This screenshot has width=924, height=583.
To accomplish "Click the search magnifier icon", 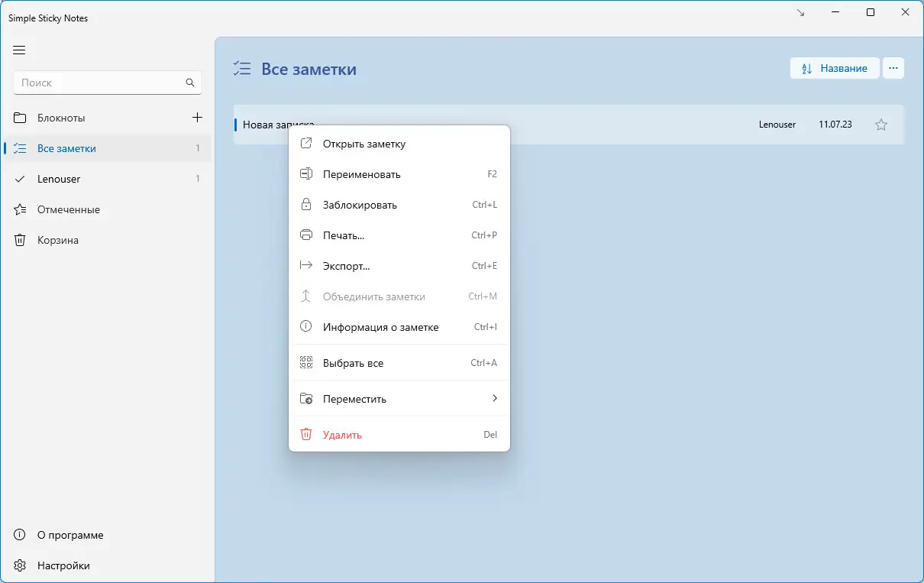I will click(x=190, y=83).
